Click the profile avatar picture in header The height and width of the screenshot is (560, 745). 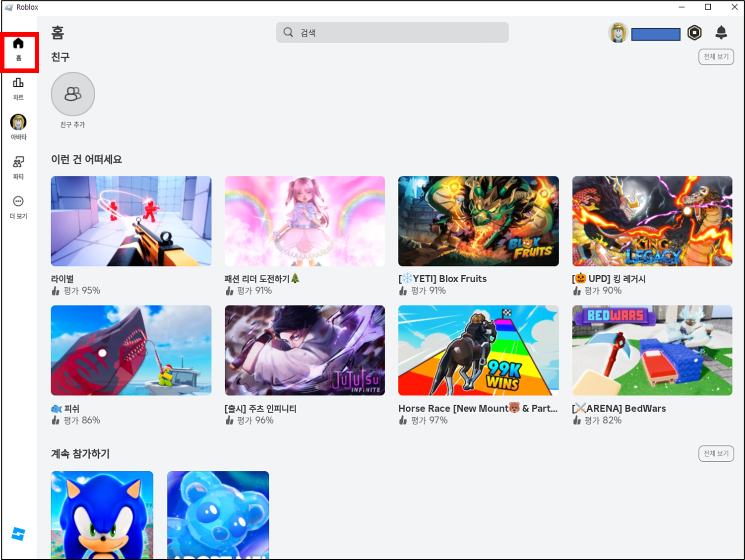coord(618,33)
